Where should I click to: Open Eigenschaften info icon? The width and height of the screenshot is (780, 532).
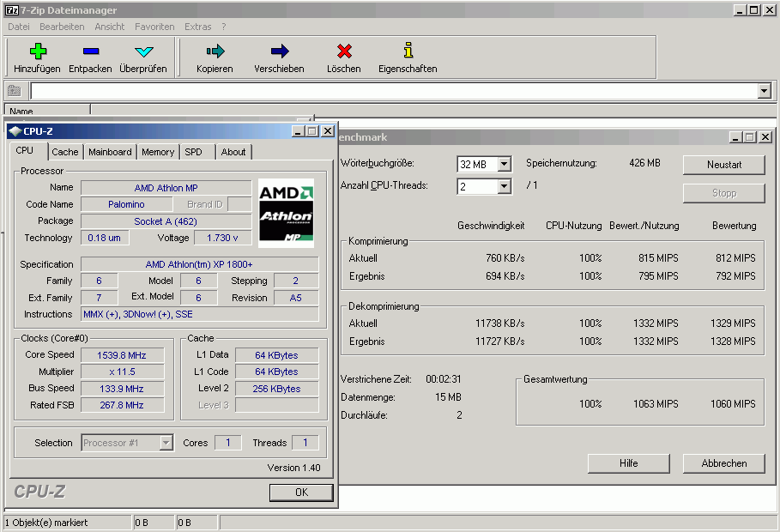408,51
